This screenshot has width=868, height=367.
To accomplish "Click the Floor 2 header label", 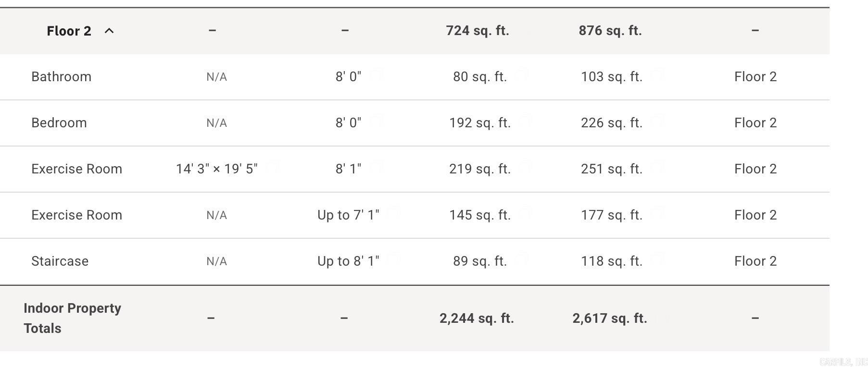I will (69, 31).
